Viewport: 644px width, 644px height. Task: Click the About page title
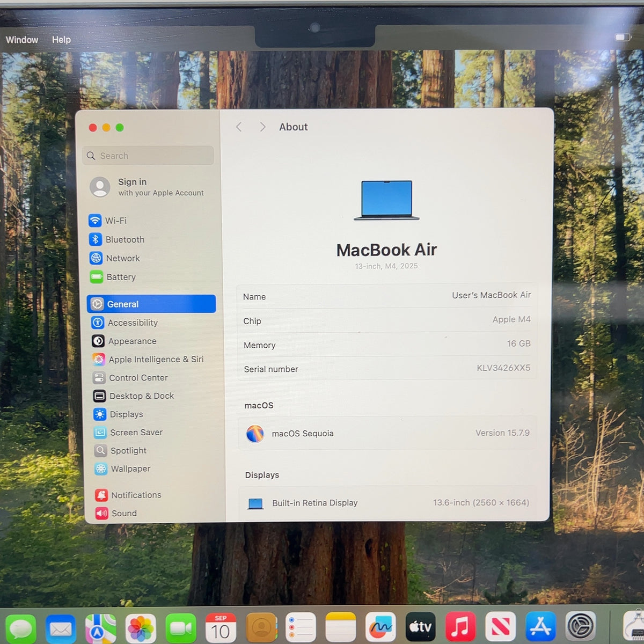pyautogui.click(x=294, y=127)
